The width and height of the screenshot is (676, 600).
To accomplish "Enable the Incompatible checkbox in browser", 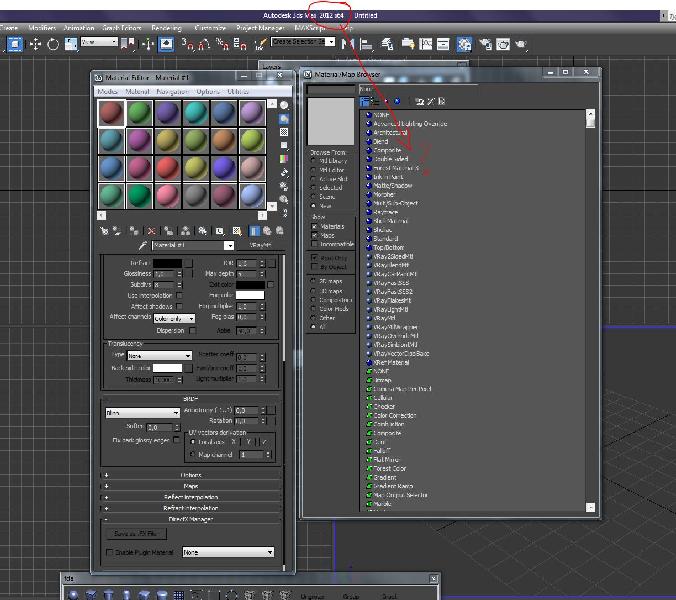I will point(314,244).
